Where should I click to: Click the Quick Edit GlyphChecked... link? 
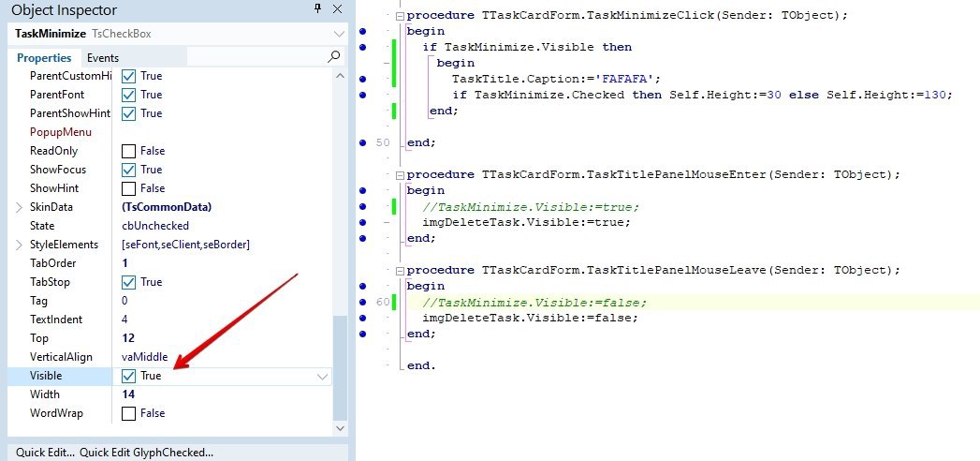tap(146, 453)
